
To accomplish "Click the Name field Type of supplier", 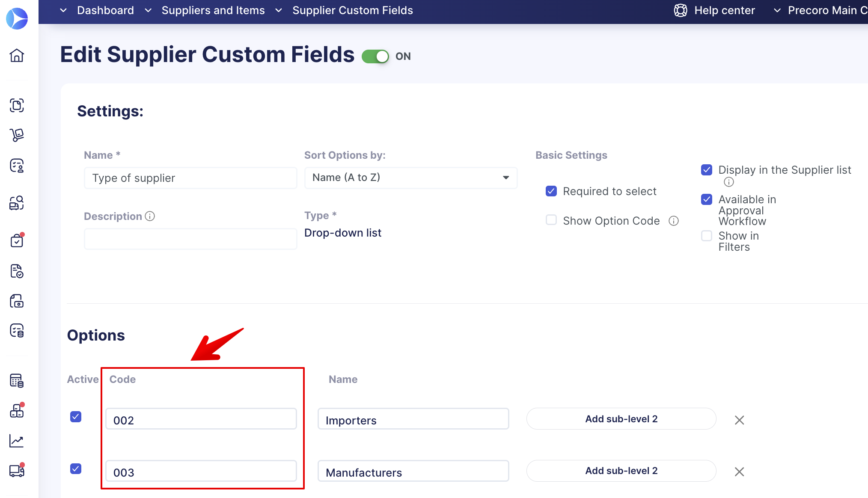I will [190, 178].
